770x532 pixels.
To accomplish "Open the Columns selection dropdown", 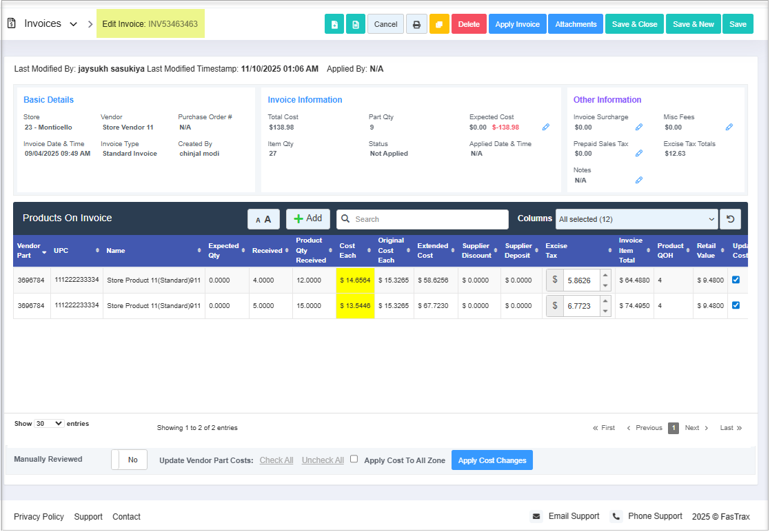I will tap(636, 219).
